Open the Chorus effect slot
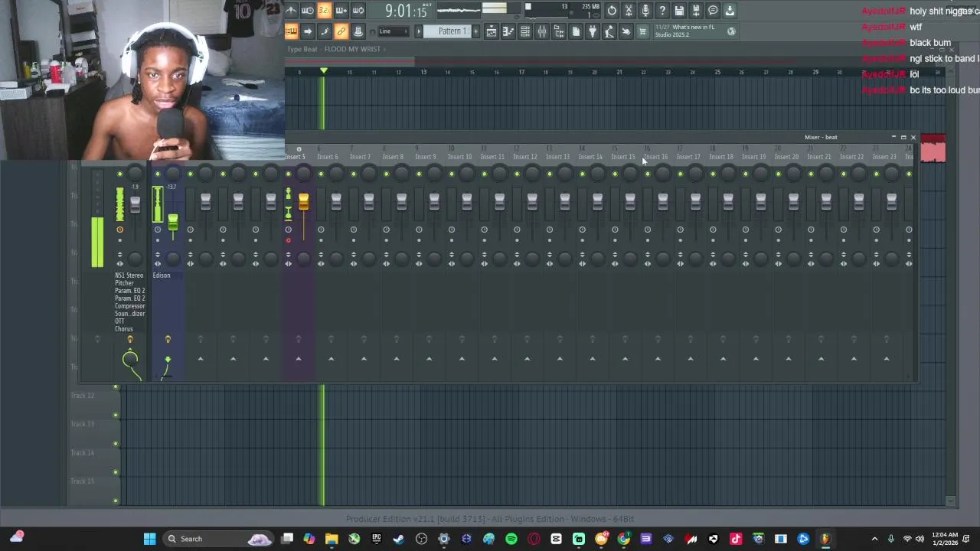980x551 pixels. click(123, 329)
